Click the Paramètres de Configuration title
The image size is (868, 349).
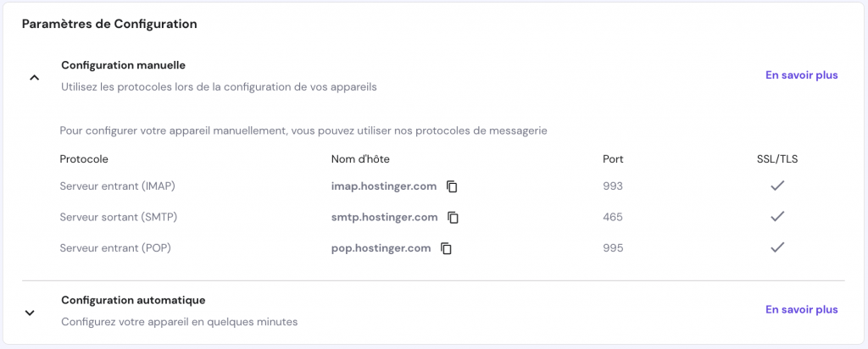click(109, 25)
